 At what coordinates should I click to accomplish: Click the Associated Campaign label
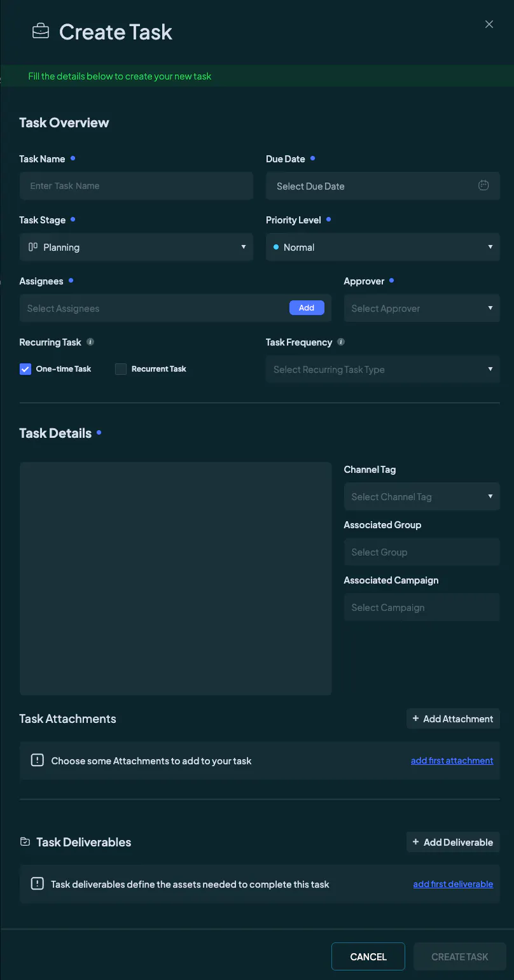coord(391,580)
